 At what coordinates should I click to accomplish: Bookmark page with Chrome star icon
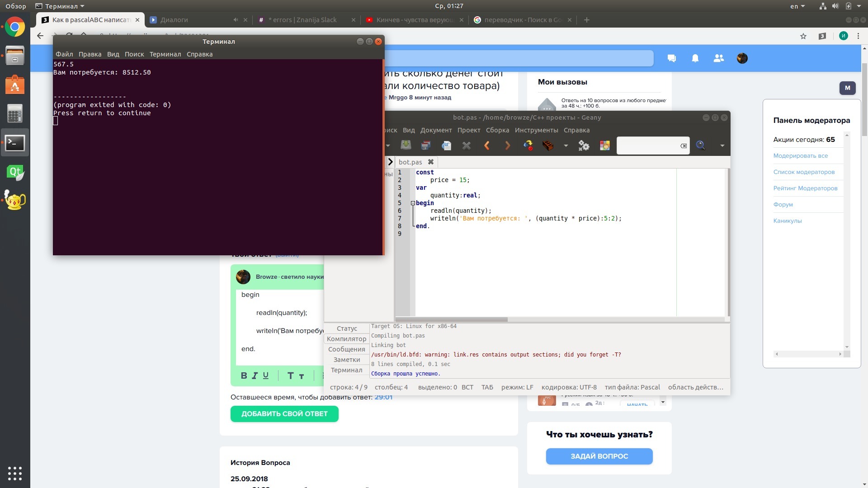coord(803,36)
